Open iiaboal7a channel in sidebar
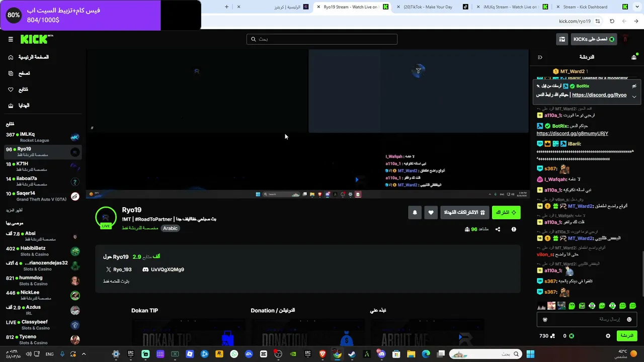The height and width of the screenshot is (362, 644). tap(43, 181)
